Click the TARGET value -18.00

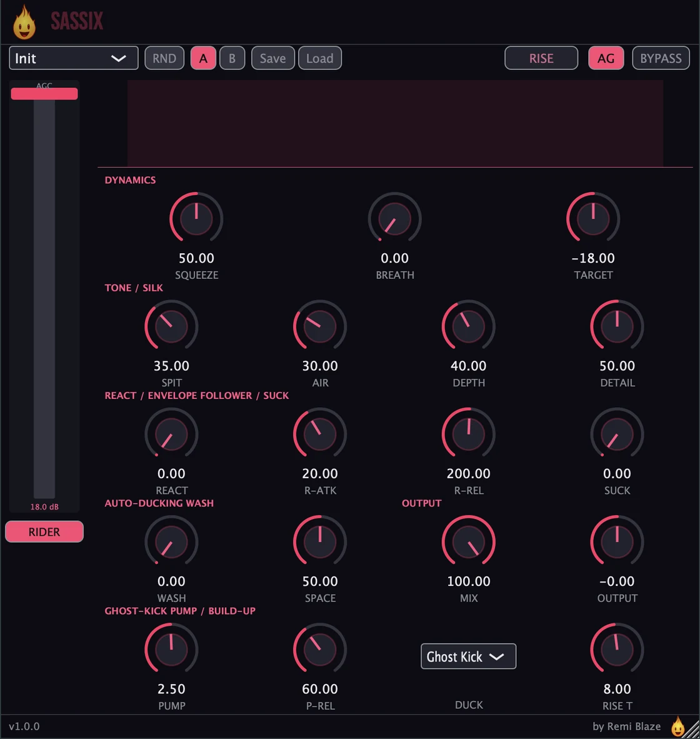click(593, 258)
